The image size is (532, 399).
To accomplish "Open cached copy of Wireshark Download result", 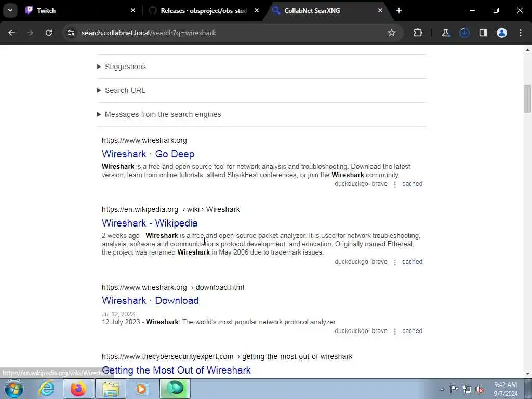I will pyautogui.click(x=412, y=331).
